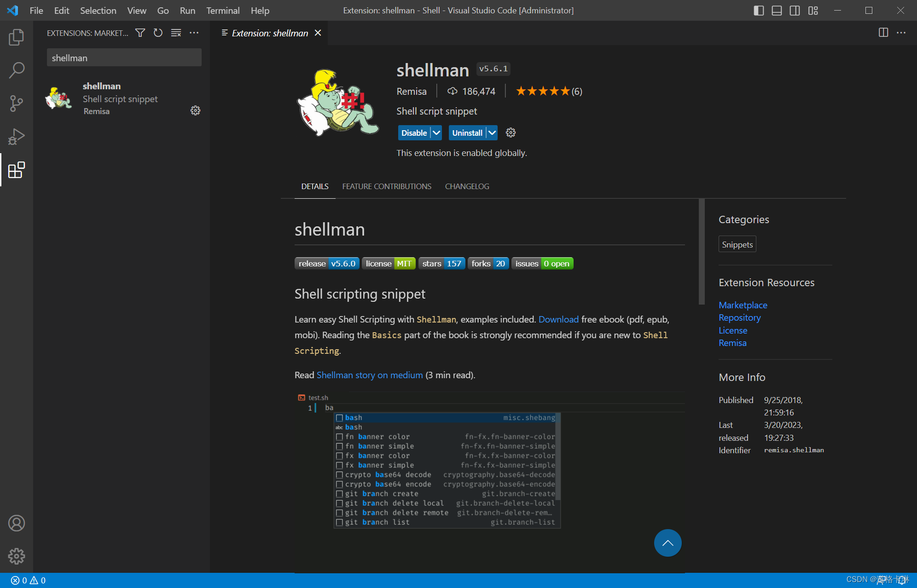Click the details page vertical scrollbar
Image resolution: width=917 pixels, height=588 pixels.
pos(702,252)
